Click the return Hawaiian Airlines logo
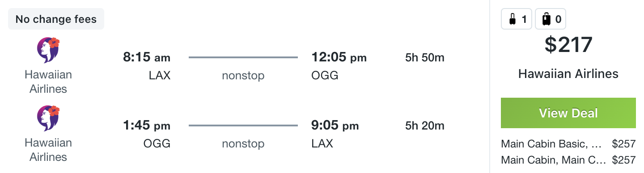The height and width of the screenshot is (173, 644). pos(48,118)
